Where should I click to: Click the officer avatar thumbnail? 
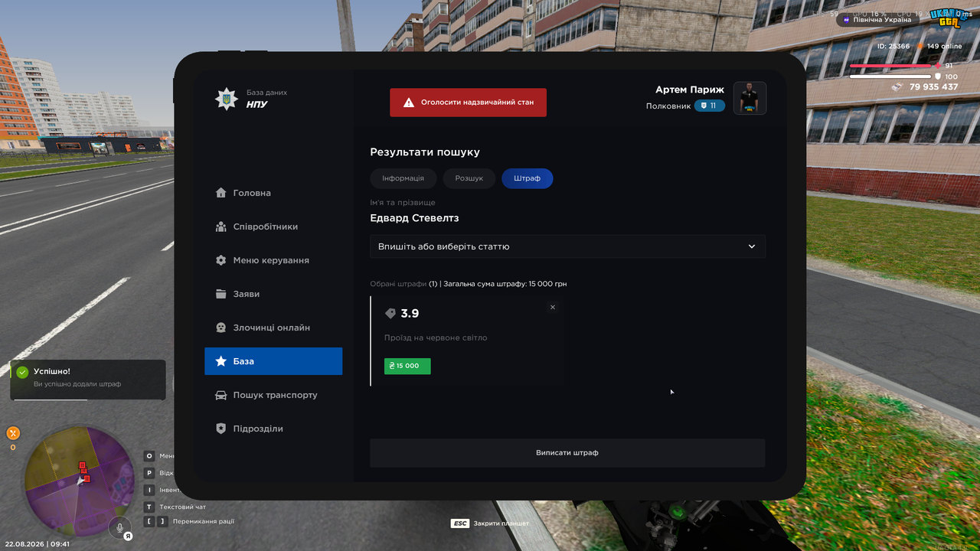pos(750,98)
